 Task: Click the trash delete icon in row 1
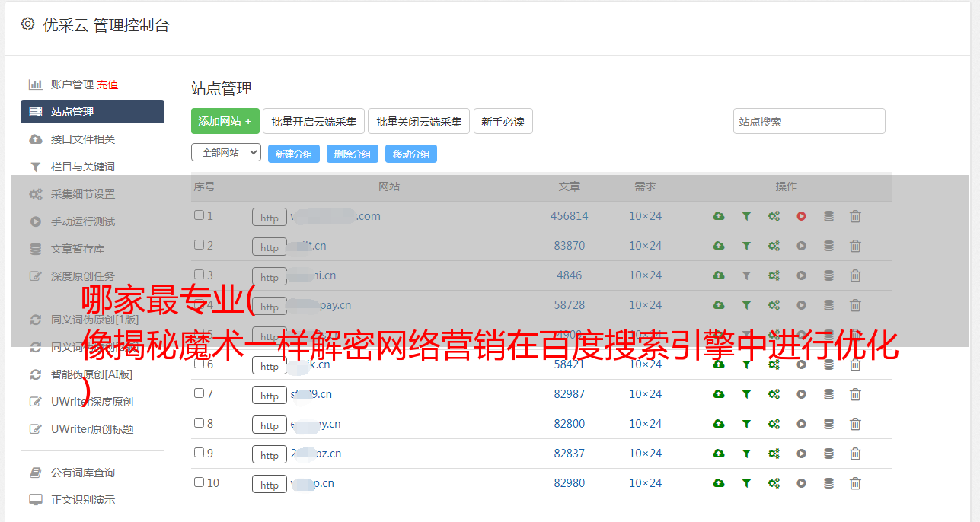(855, 216)
